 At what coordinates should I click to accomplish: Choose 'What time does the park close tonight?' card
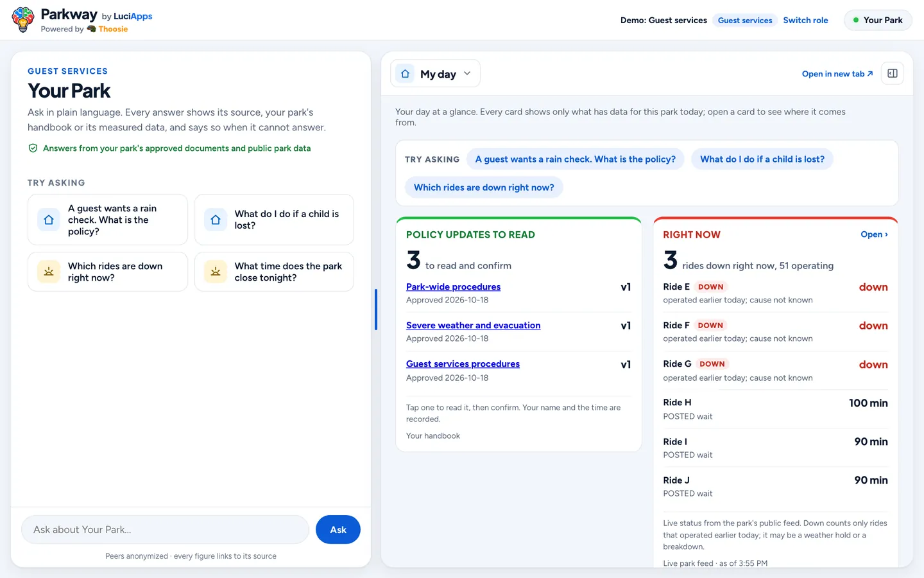[274, 272]
